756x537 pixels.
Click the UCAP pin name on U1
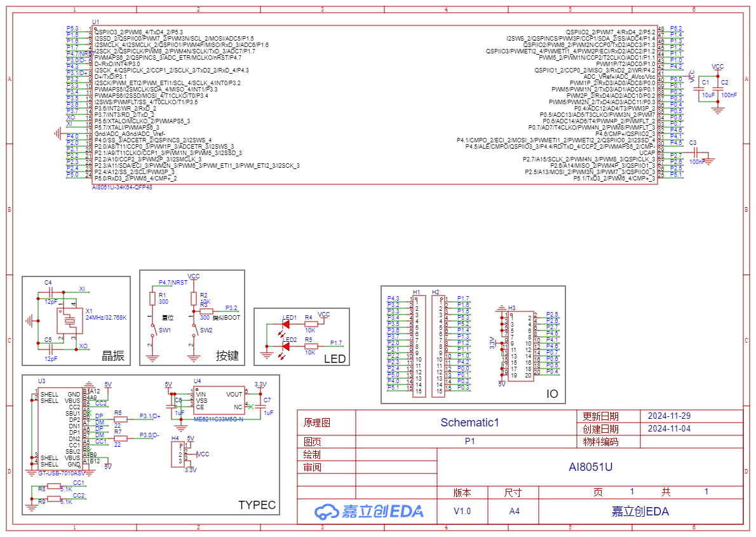pos(647,153)
